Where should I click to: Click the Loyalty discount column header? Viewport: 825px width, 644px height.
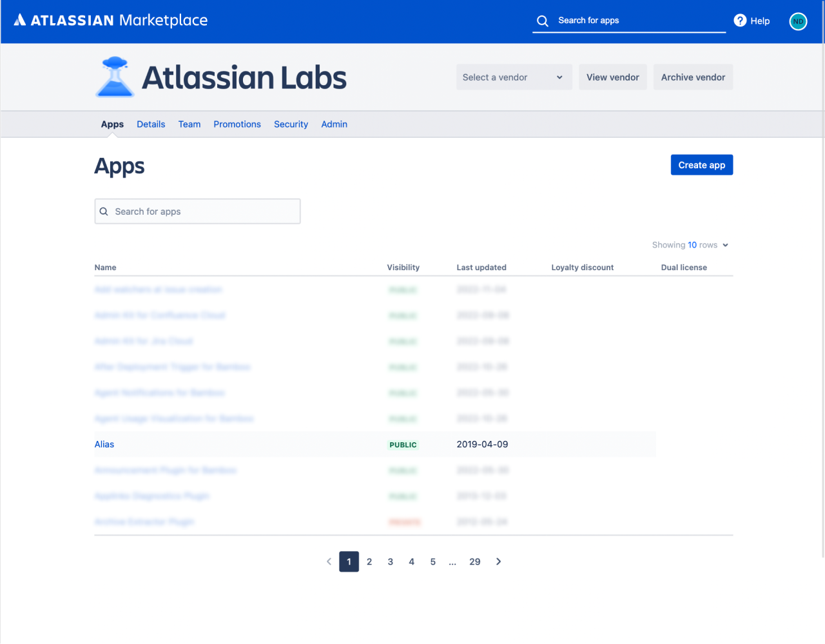click(x=582, y=268)
